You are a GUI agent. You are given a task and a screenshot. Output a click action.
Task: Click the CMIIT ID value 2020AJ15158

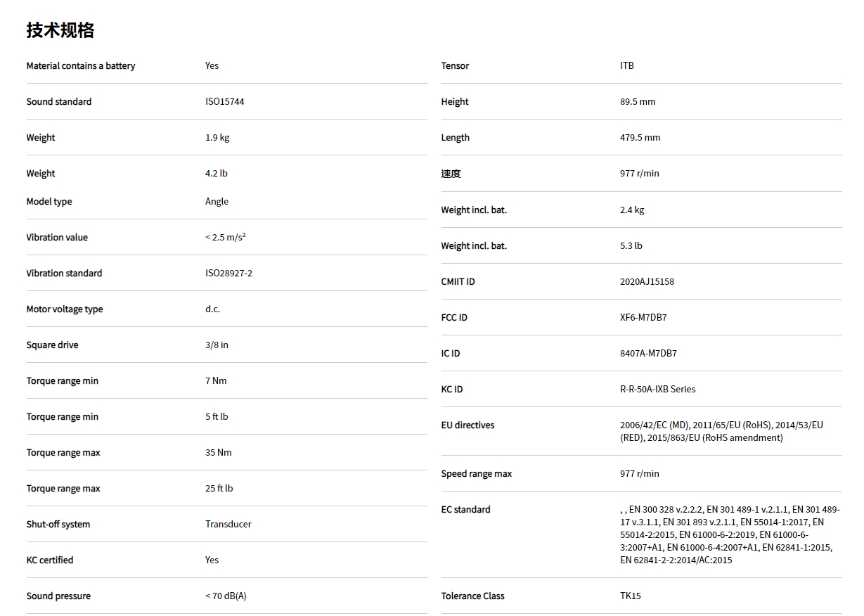[x=647, y=282]
